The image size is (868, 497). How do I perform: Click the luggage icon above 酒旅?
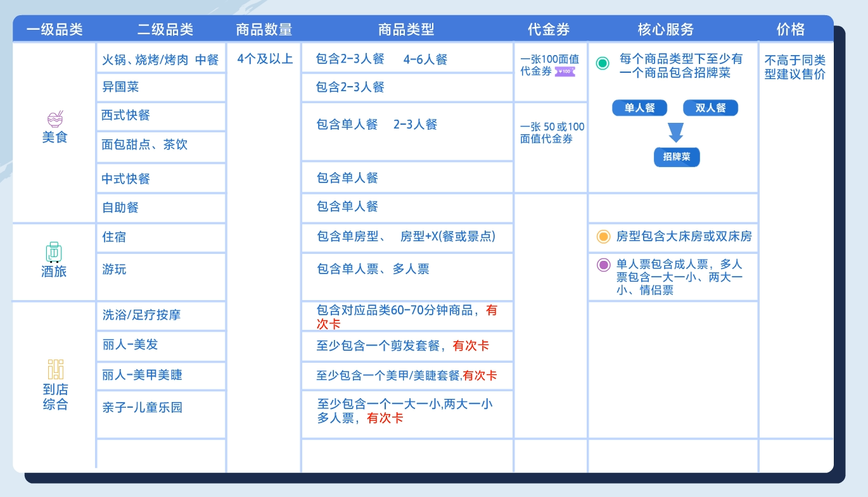(54, 252)
